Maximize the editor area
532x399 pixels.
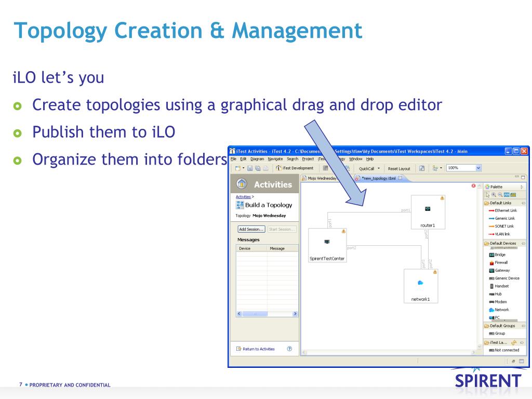[523, 177]
